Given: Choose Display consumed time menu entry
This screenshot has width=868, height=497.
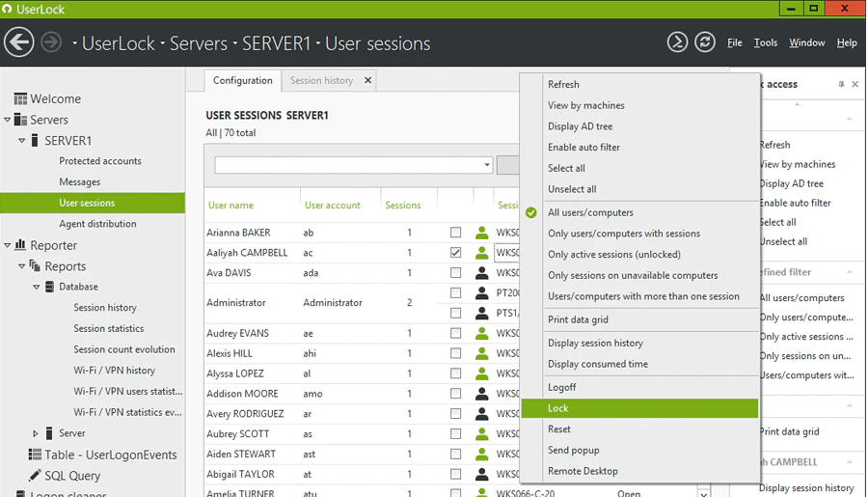Looking at the screenshot, I should pyautogui.click(x=639, y=364).
